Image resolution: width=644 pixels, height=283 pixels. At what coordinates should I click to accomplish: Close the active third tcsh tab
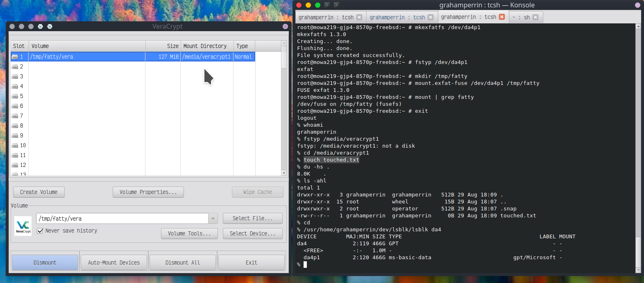point(502,17)
